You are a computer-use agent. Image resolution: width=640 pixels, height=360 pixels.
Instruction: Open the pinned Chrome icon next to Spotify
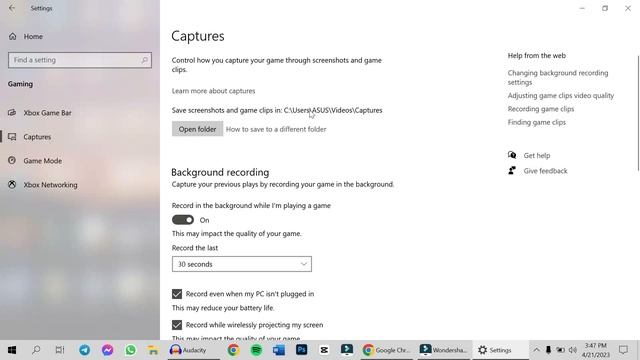[233, 350]
